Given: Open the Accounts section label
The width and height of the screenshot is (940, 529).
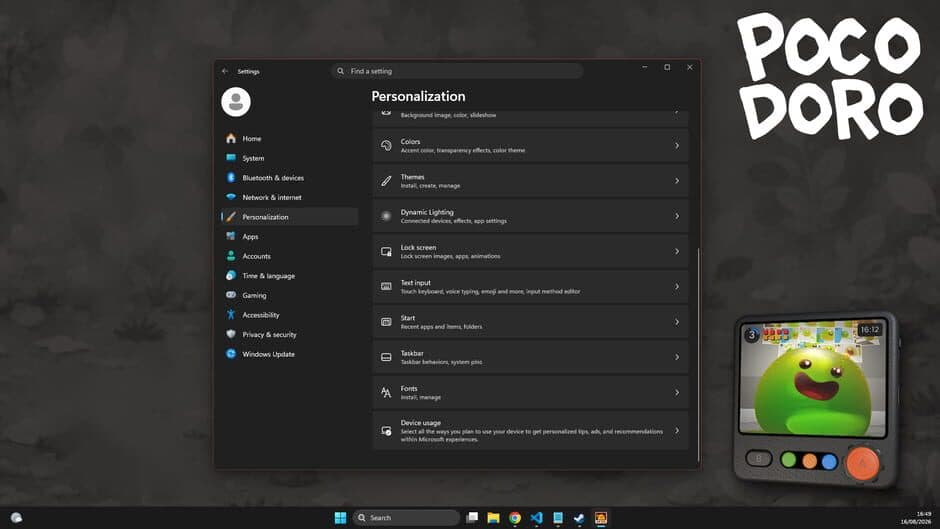Looking at the screenshot, I should click(x=256, y=256).
